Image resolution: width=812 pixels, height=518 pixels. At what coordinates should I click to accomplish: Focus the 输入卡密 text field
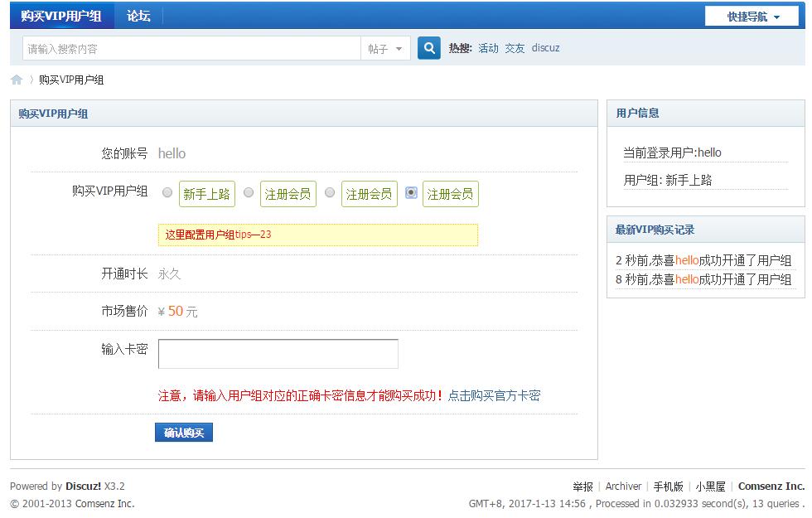(x=278, y=353)
